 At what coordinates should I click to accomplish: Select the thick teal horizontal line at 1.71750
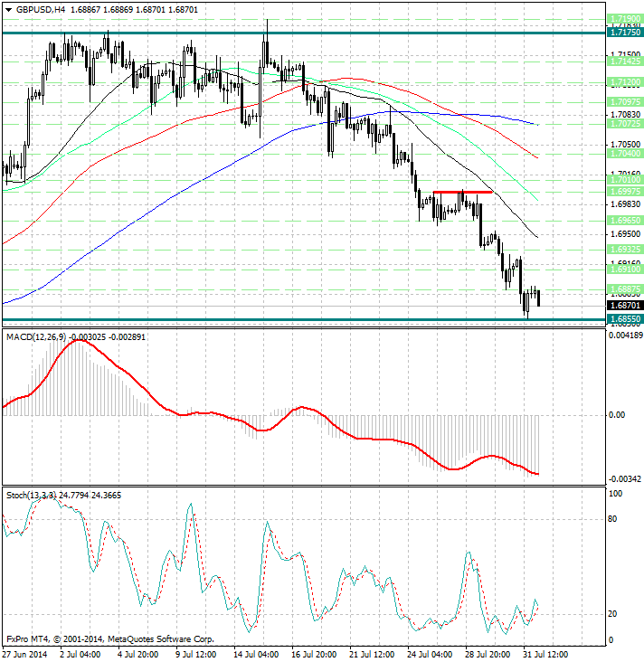(304, 33)
